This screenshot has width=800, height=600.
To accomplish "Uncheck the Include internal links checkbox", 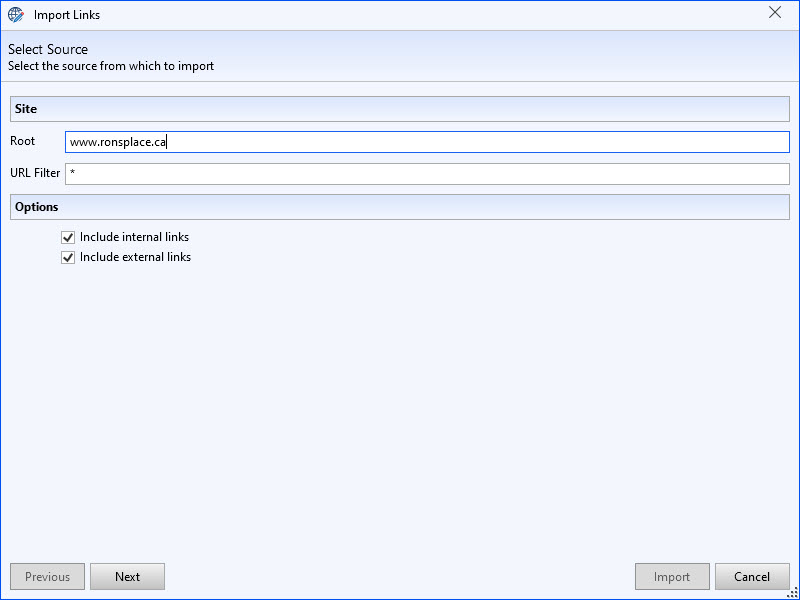I will click(68, 237).
